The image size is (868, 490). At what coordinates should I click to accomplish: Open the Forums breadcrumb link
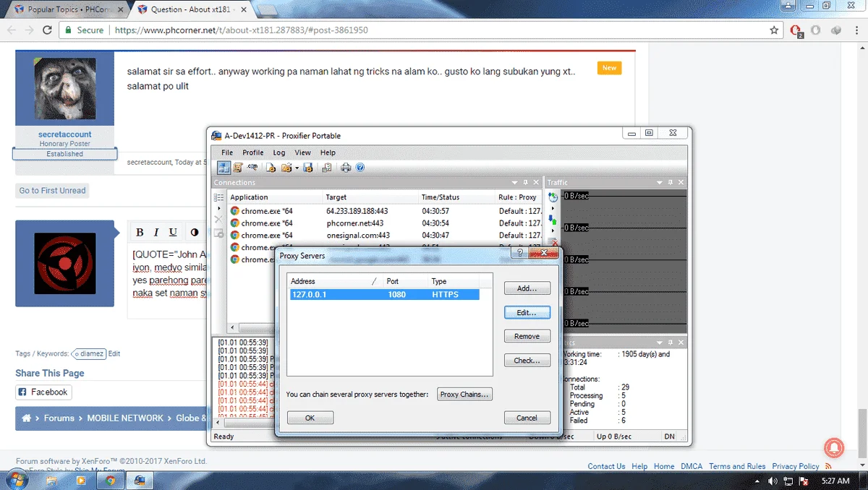click(59, 418)
